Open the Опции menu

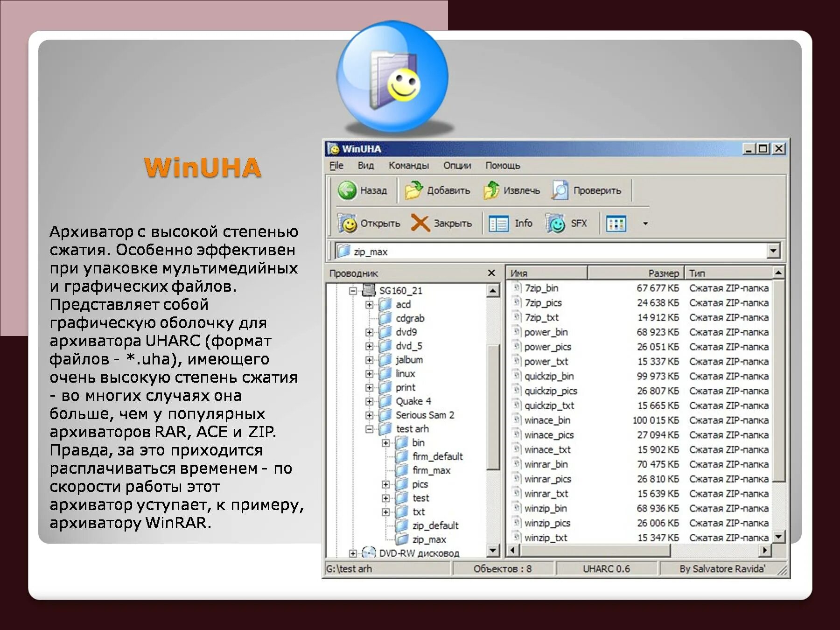(x=457, y=166)
